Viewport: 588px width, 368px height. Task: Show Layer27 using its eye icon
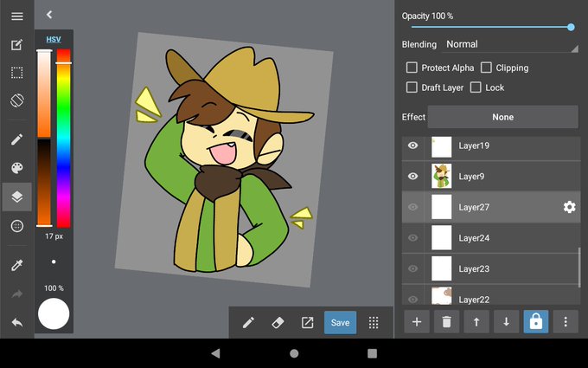(412, 207)
